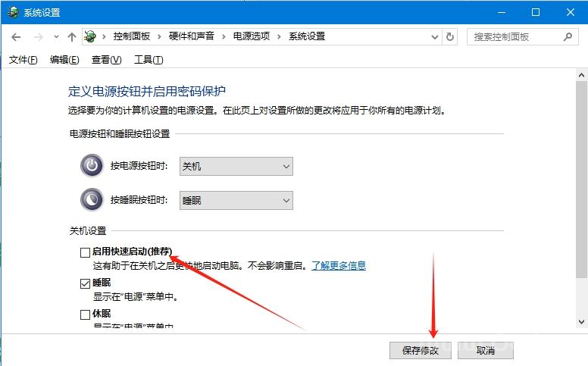Open the 按电源按钮时 dropdown
588x366 pixels.
pos(236,166)
